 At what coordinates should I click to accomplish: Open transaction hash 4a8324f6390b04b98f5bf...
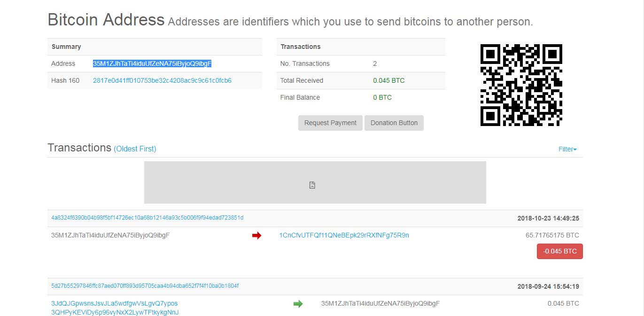coord(147,218)
